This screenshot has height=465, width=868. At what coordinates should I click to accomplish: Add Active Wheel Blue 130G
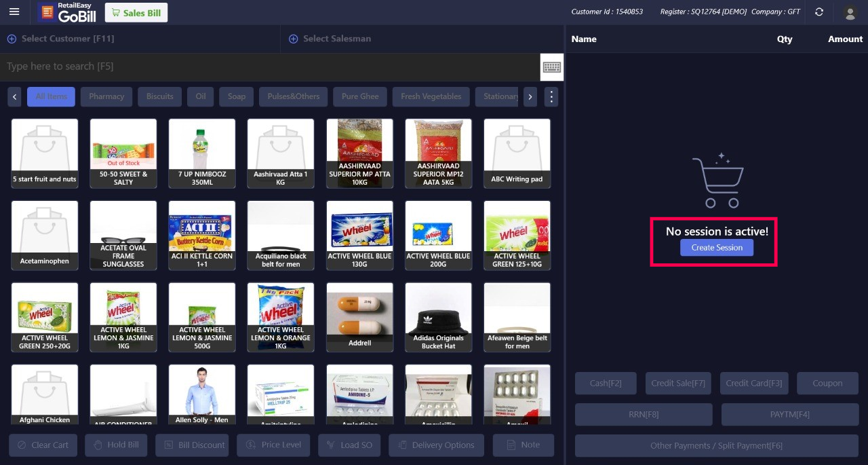pos(359,236)
